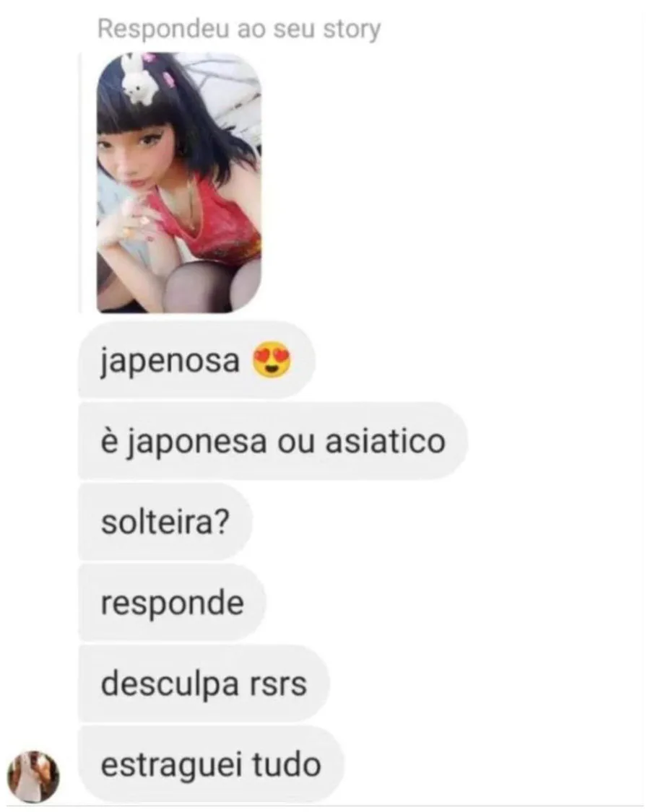Tap the sender's round profile avatar
This screenshot has height=812, width=650.
pos(33,776)
